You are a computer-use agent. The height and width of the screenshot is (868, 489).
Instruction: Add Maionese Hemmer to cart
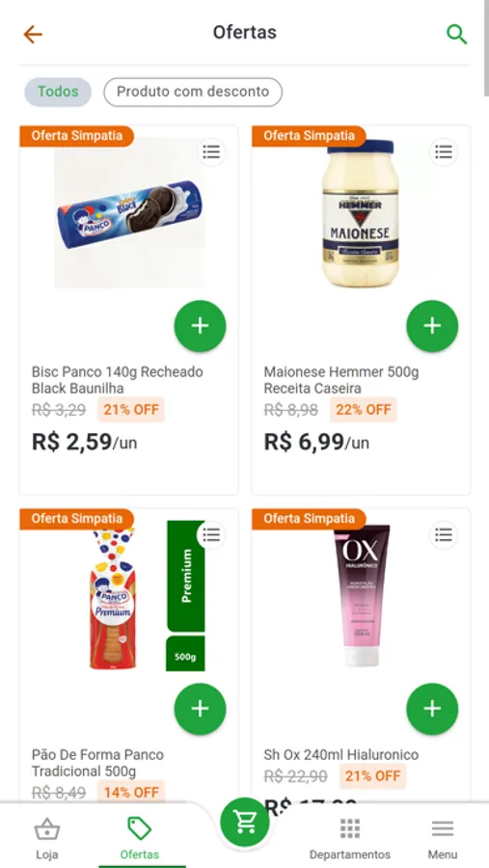click(432, 326)
